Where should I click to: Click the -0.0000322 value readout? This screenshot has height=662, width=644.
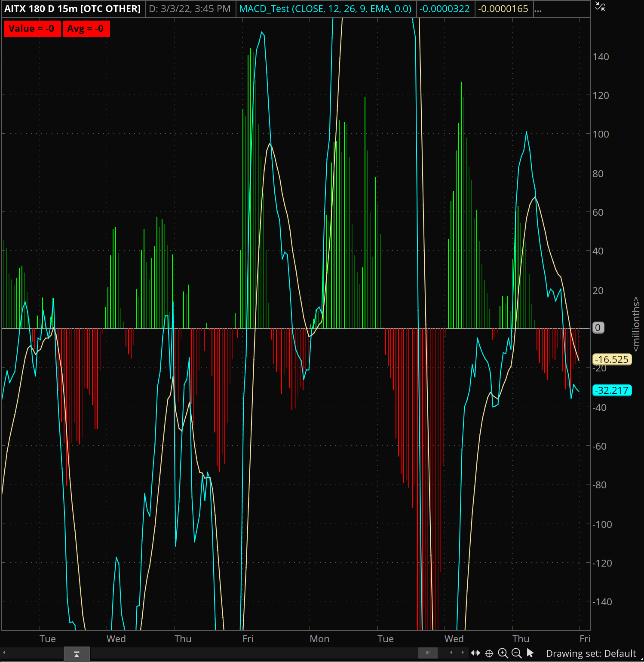click(x=445, y=9)
